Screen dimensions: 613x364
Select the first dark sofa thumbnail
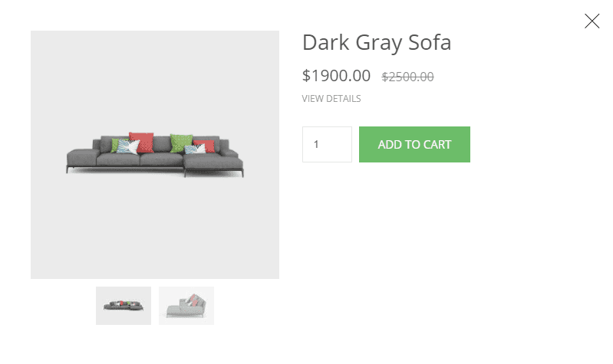(x=124, y=306)
